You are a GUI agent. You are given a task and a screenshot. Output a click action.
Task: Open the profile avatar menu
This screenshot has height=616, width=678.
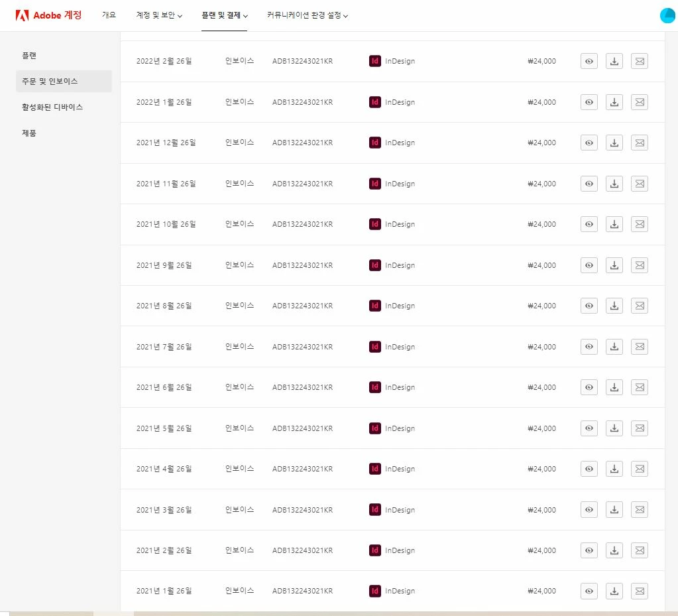pos(667,15)
